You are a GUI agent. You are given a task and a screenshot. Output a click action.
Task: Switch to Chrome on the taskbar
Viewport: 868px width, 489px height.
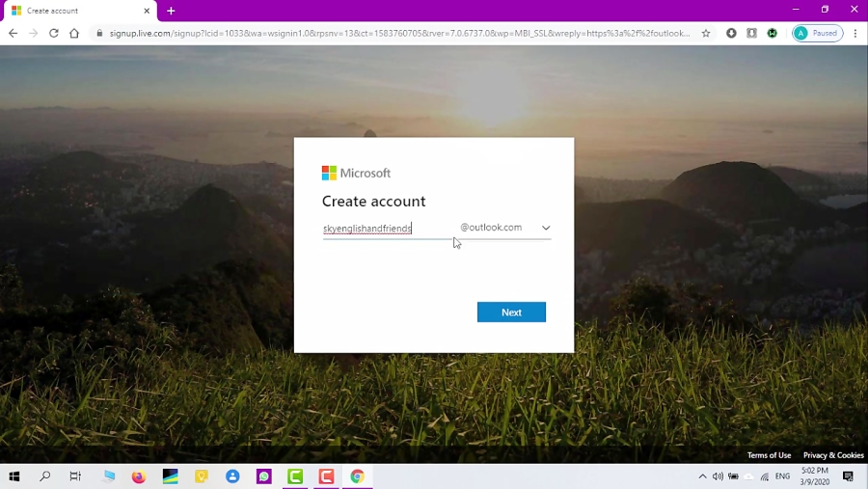pos(358,476)
